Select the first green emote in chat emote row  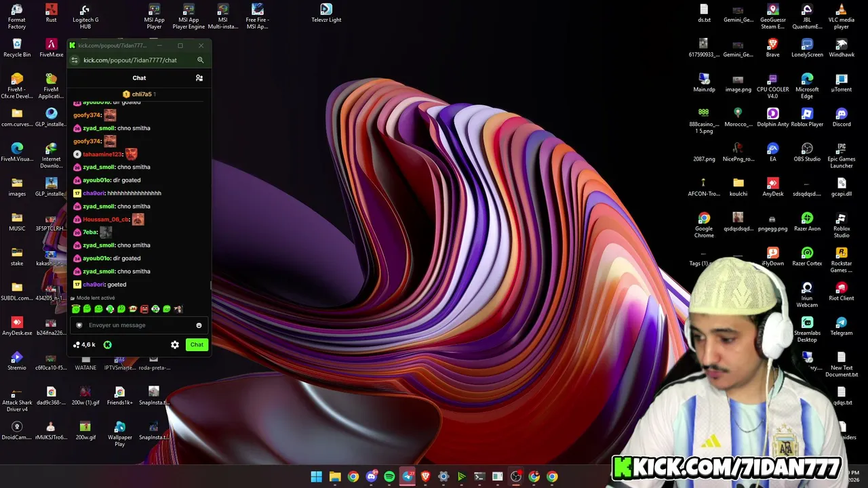(76, 309)
